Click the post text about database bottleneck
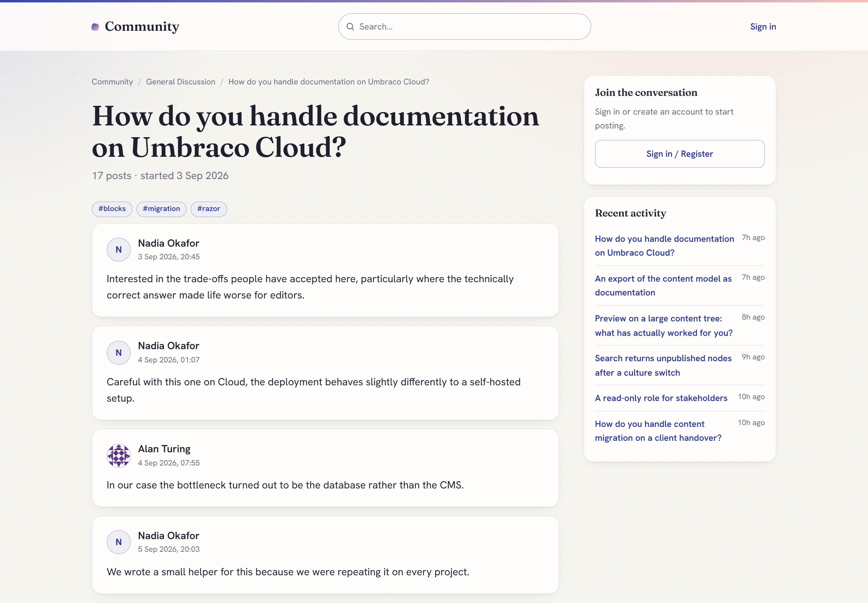Screen dimensions: 868x603 (x=285, y=485)
